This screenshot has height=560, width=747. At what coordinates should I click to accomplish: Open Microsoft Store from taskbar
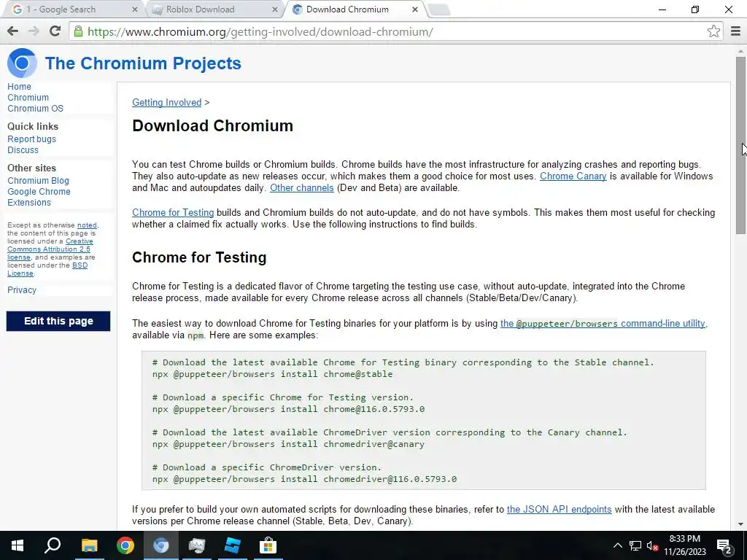pyautogui.click(x=268, y=545)
